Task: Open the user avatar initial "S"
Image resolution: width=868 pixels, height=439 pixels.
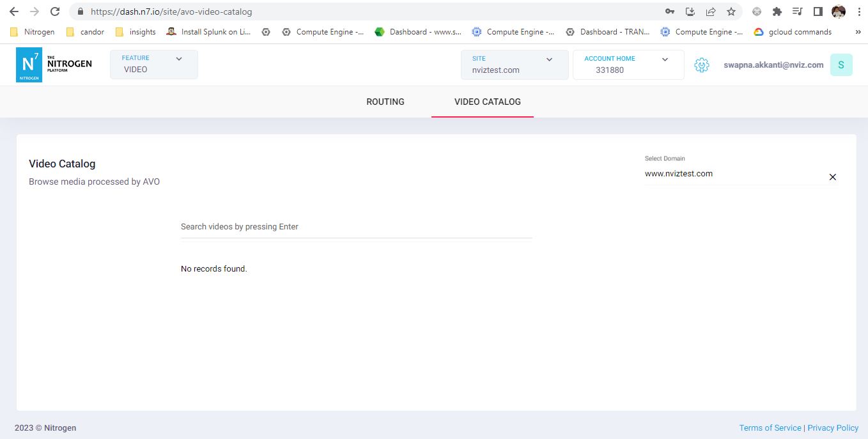Action: point(841,65)
